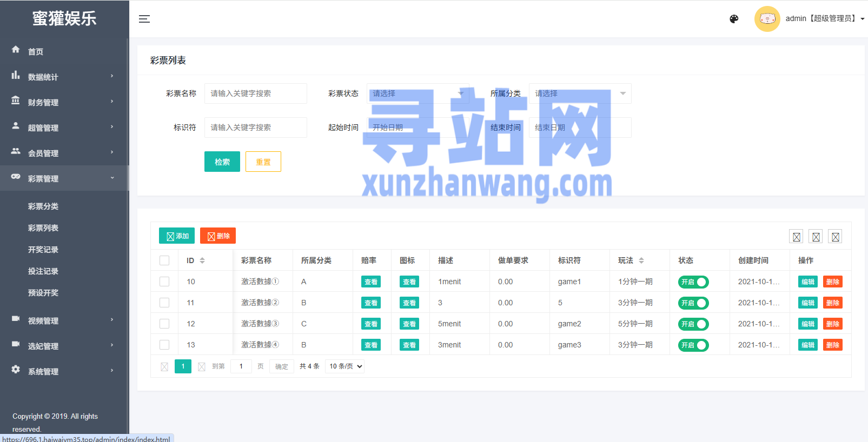Open 开奖记录 submenu item
The width and height of the screenshot is (868, 442).
[x=43, y=250]
